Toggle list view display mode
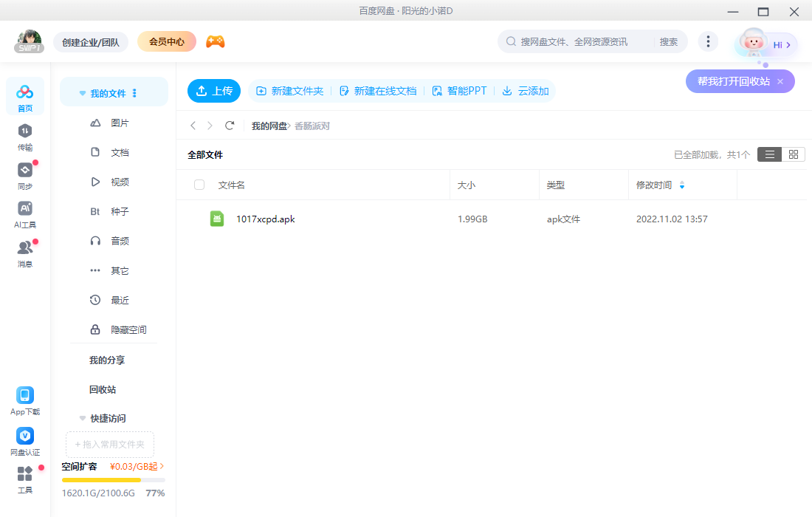The height and width of the screenshot is (517, 812). pyautogui.click(x=770, y=154)
